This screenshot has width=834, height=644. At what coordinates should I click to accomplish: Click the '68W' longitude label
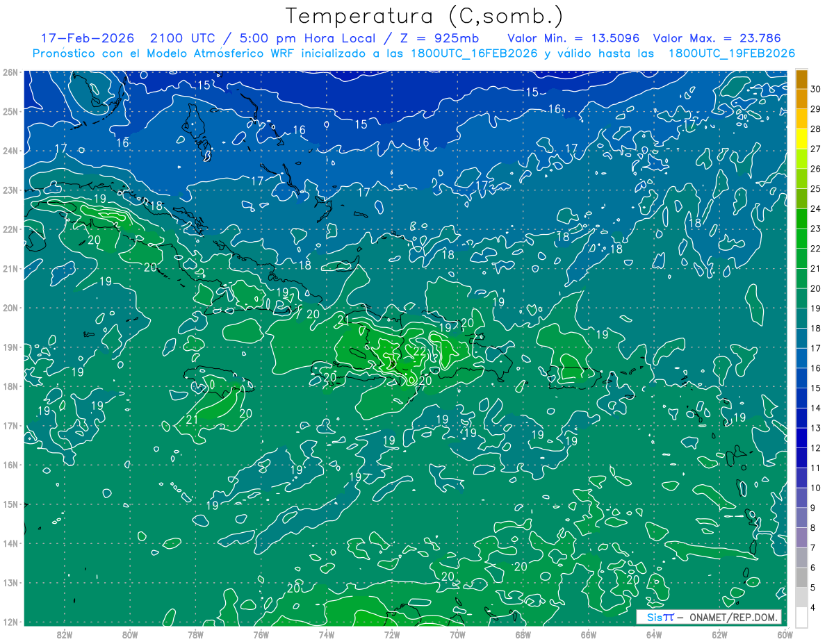tap(523, 634)
